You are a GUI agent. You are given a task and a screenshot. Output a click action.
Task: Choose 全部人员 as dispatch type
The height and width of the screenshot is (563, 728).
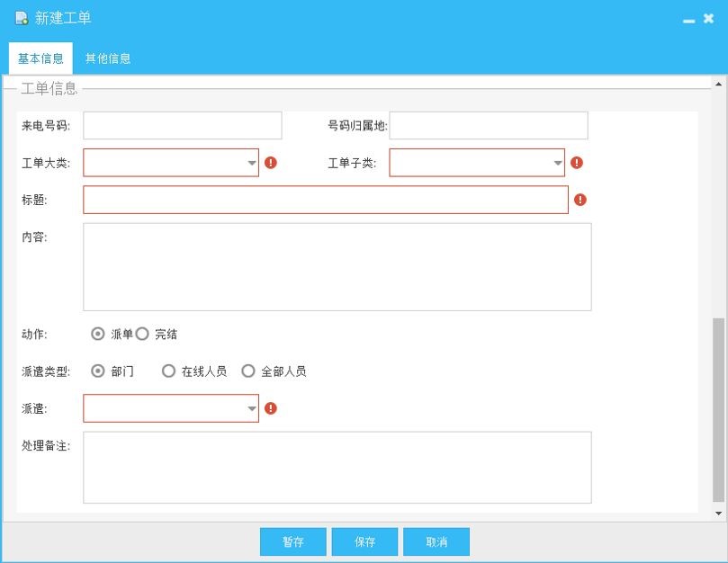click(x=247, y=370)
